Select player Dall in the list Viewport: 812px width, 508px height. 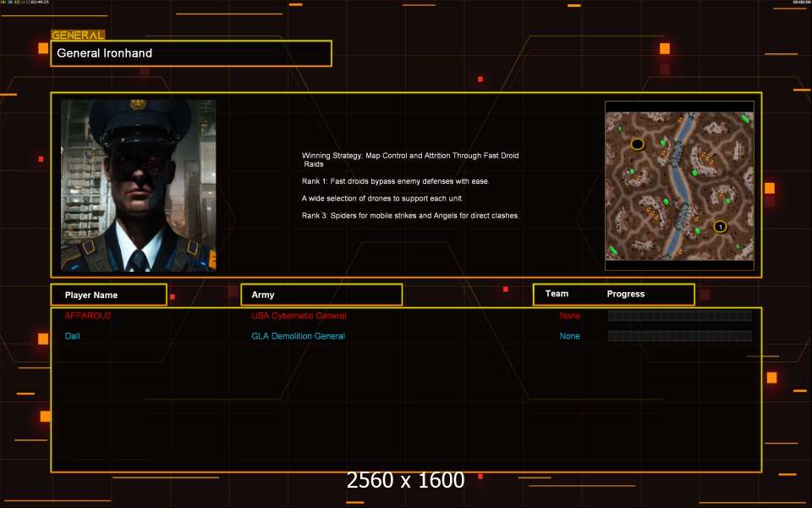click(73, 336)
